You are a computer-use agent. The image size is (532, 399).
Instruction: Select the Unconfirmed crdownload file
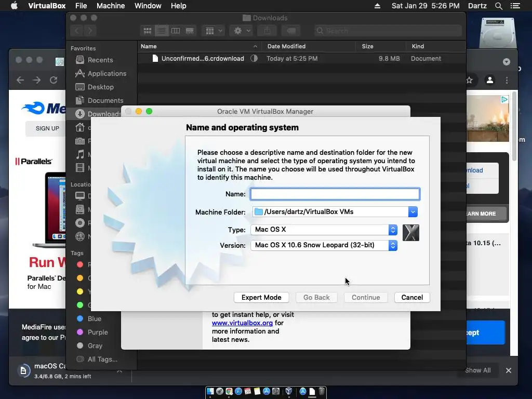pos(301,59)
